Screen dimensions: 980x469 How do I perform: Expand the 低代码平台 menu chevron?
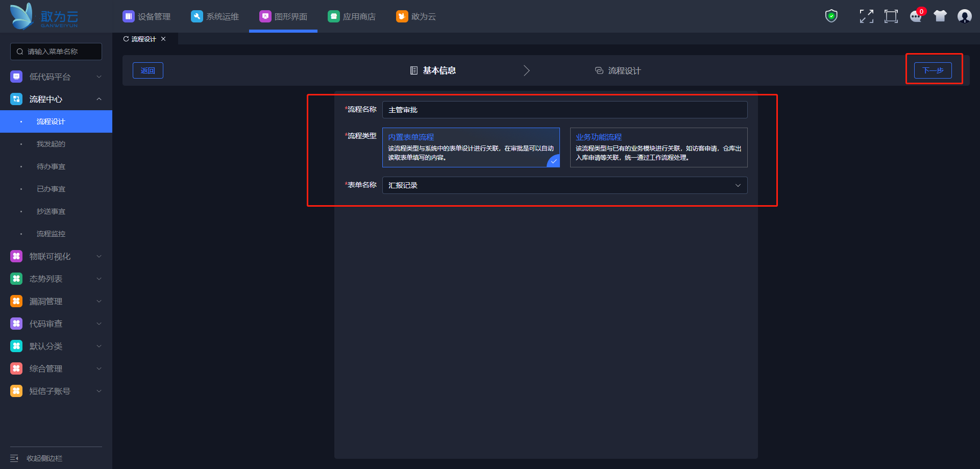pyautogui.click(x=99, y=77)
